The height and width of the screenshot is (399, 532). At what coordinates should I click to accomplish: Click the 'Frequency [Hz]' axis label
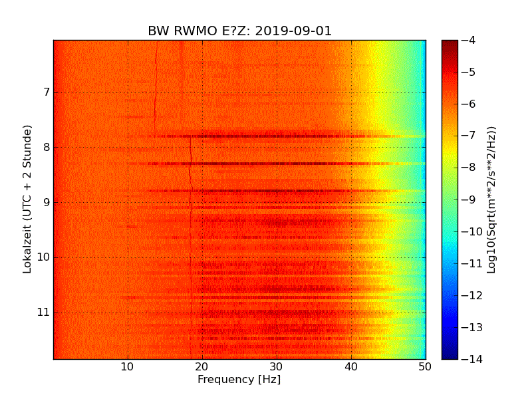[x=239, y=379]
